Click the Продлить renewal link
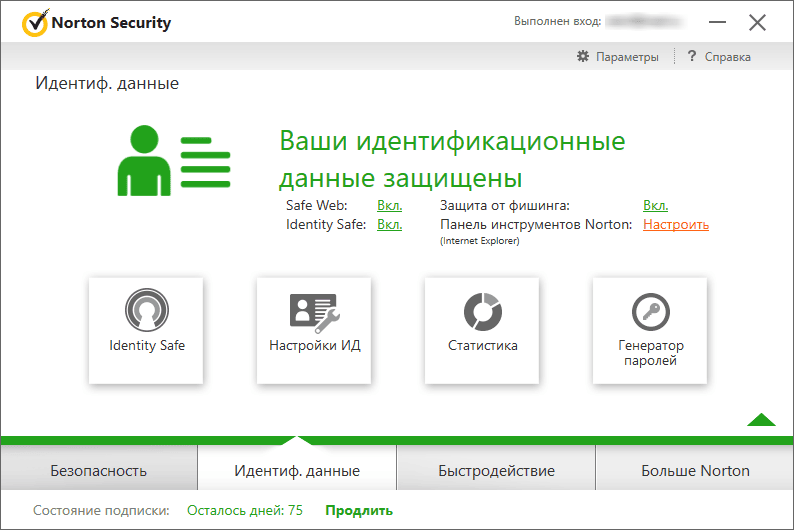 click(359, 510)
